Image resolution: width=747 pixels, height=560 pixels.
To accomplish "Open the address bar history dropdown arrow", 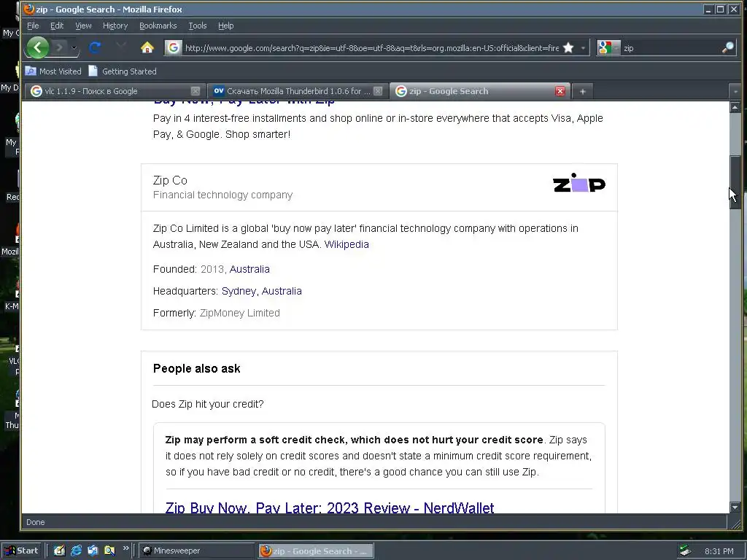I will [583, 47].
